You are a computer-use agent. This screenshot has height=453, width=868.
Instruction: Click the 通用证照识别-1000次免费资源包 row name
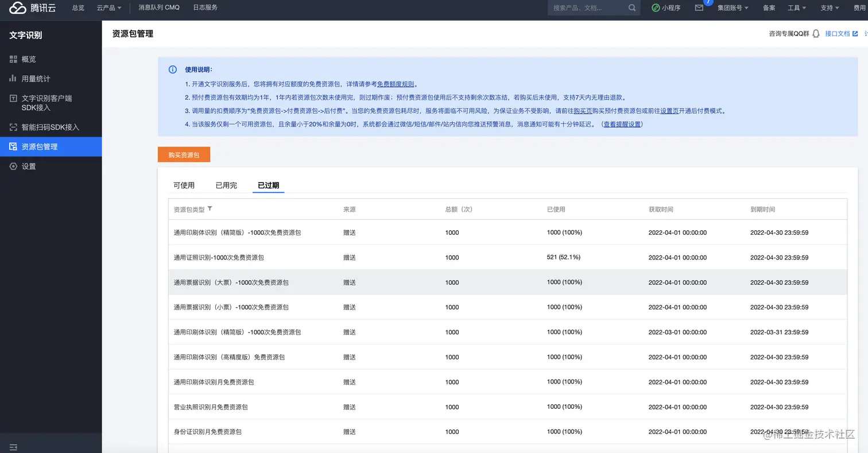tap(219, 258)
